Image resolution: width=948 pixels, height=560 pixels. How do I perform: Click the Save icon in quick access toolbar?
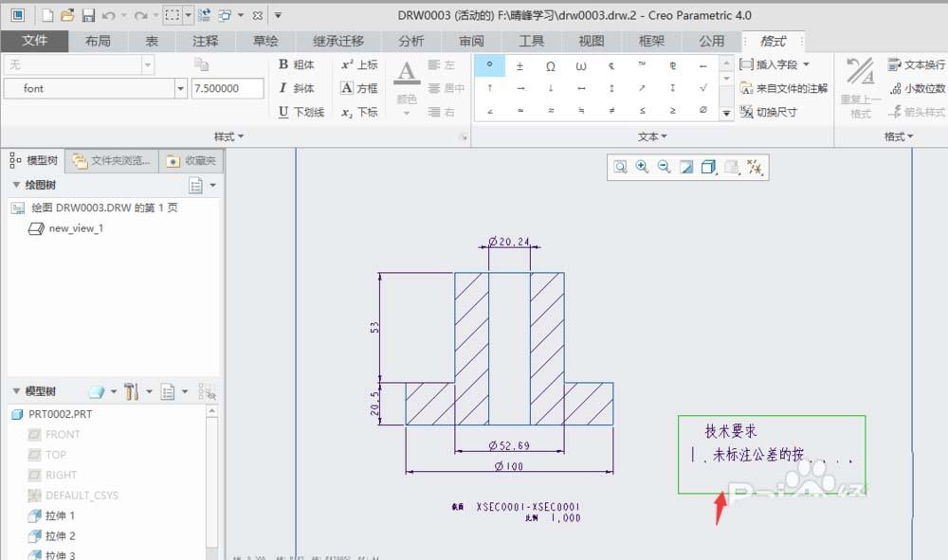click(88, 14)
